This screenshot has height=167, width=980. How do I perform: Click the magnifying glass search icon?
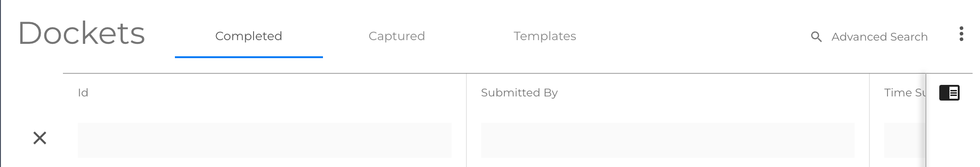coord(816,37)
